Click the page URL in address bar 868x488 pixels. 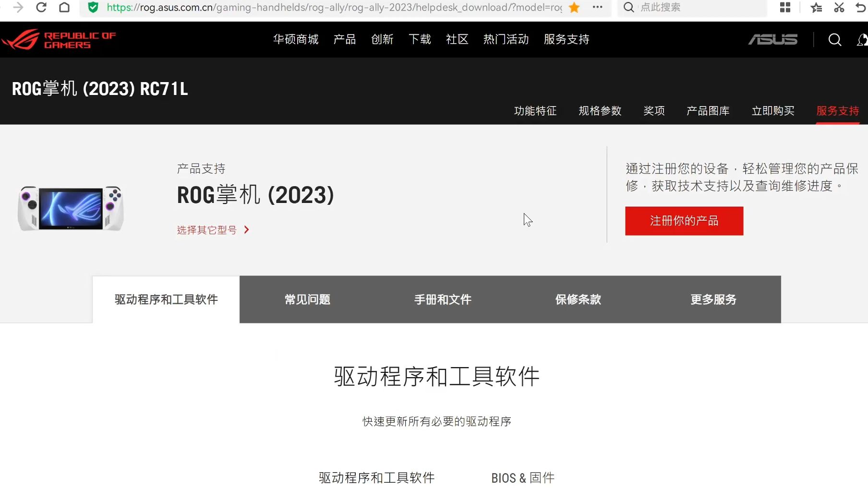point(334,7)
